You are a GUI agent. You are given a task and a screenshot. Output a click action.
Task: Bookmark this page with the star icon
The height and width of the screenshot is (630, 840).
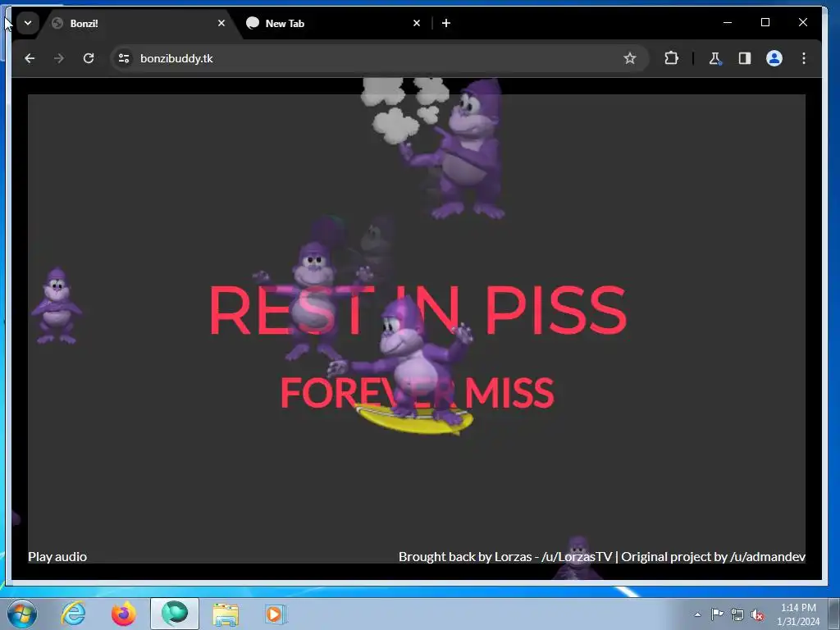tap(629, 58)
